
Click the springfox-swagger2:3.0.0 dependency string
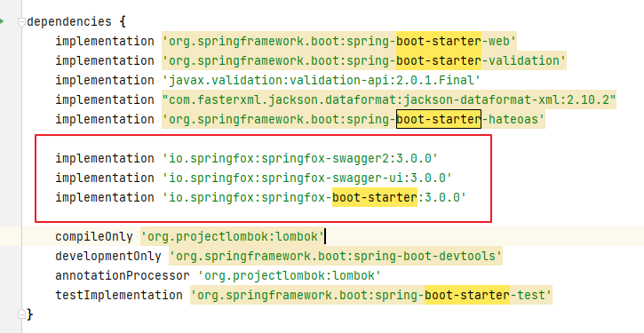[300, 158]
